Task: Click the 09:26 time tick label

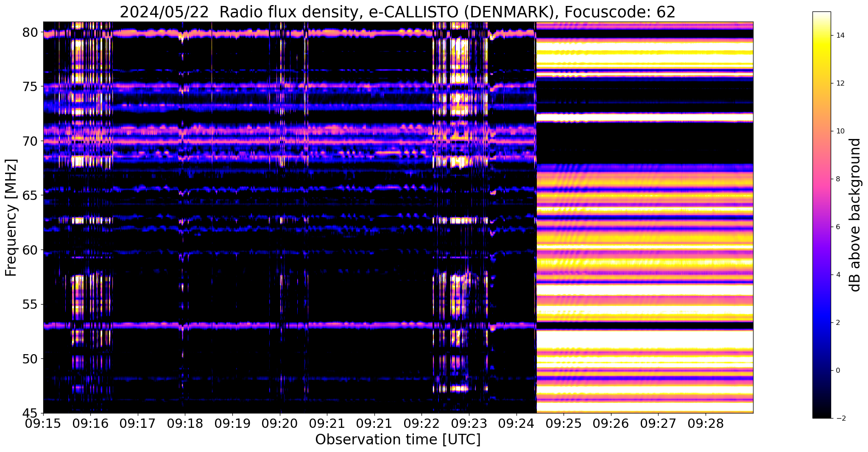Action: point(611,423)
